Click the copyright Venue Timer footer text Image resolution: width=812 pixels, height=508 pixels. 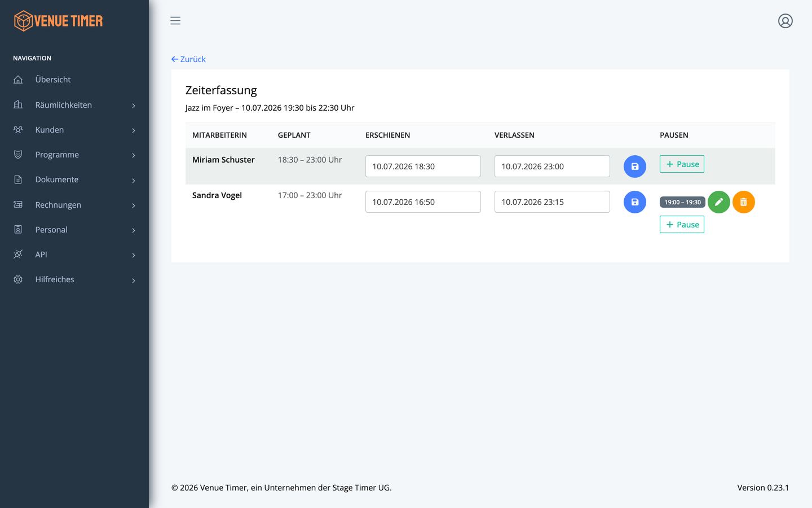tap(281, 488)
